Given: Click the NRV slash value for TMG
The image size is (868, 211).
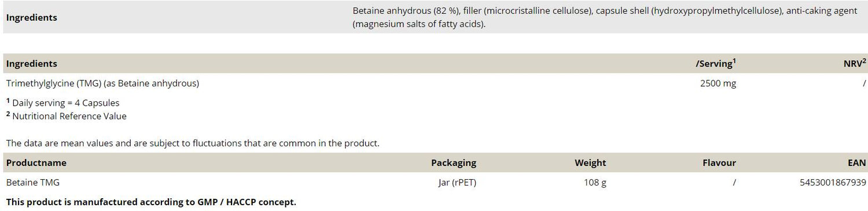Looking at the screenshot, I should (864, 83).
